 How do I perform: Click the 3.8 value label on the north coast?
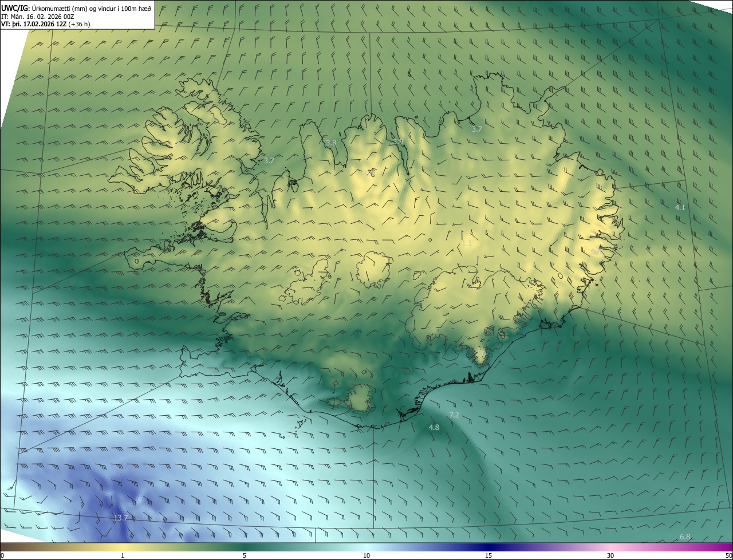point(331,143)
